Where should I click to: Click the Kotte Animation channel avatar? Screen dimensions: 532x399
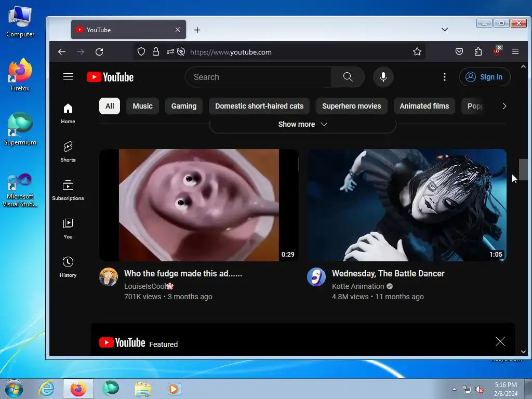(316, 277)
